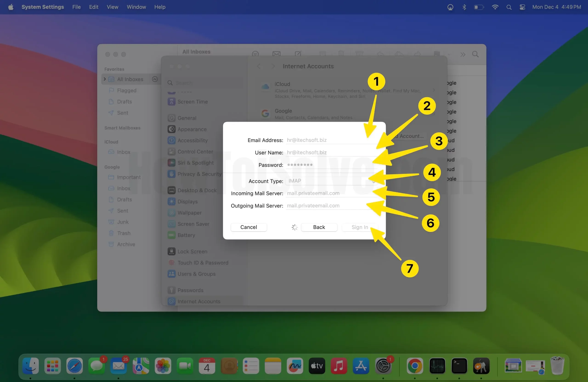
Task: Expand Mail toolbar overflow chevrons
Action: coord(463,54)
